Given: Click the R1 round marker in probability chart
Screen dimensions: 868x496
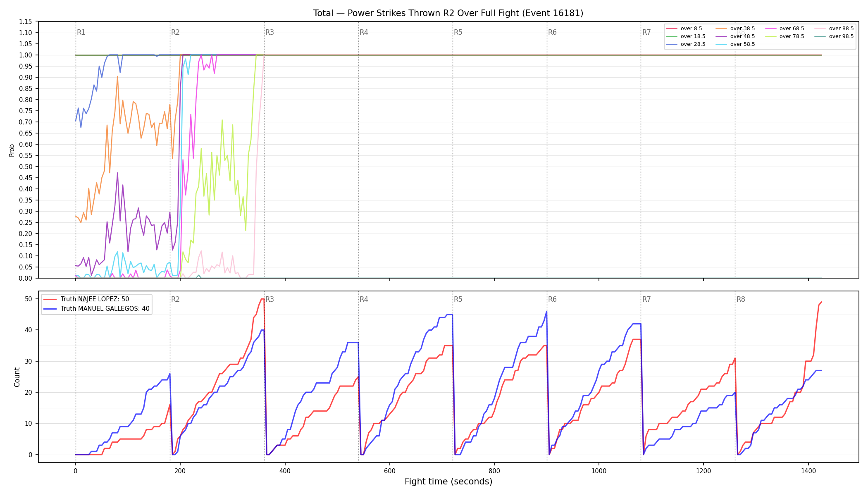Looking at the screenshot, I should (x=81, y=32).
